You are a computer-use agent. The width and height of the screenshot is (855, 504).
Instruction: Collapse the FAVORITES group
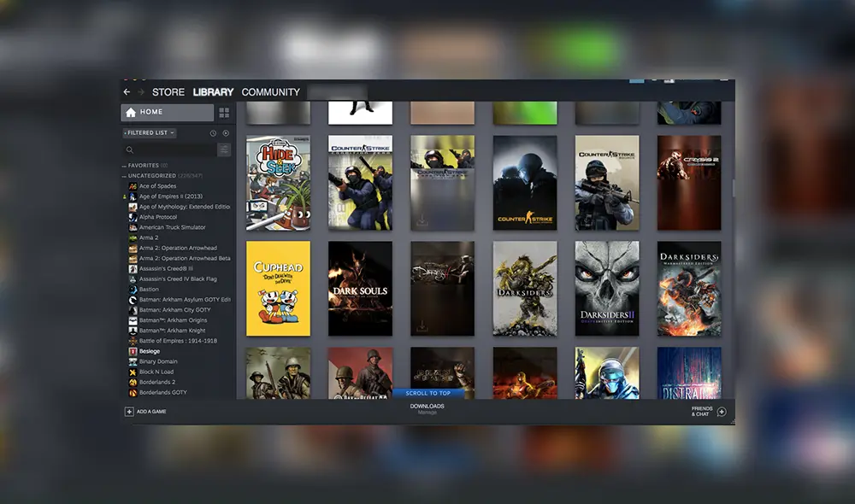(x=126, y=165)
